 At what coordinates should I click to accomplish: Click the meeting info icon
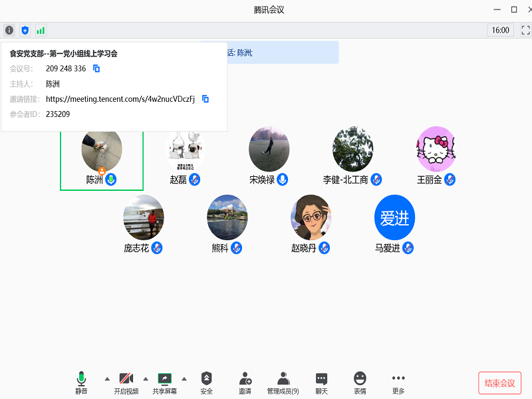point(9,30)
